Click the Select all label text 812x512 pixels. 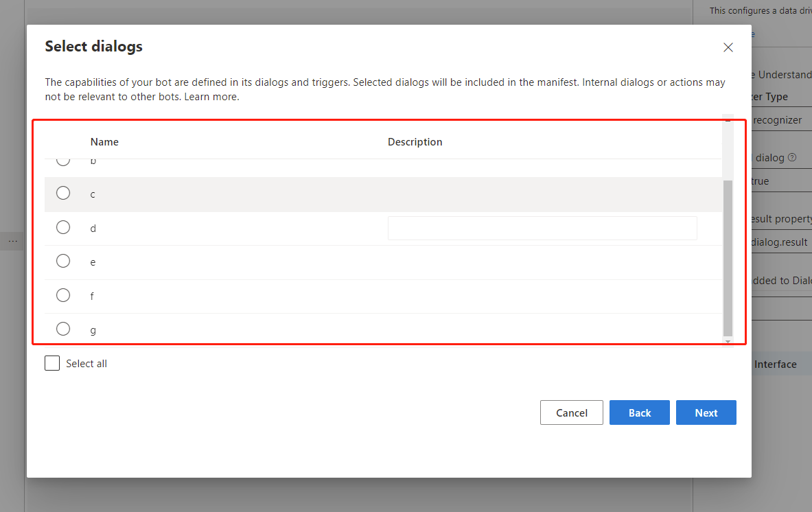coord(86,364)
